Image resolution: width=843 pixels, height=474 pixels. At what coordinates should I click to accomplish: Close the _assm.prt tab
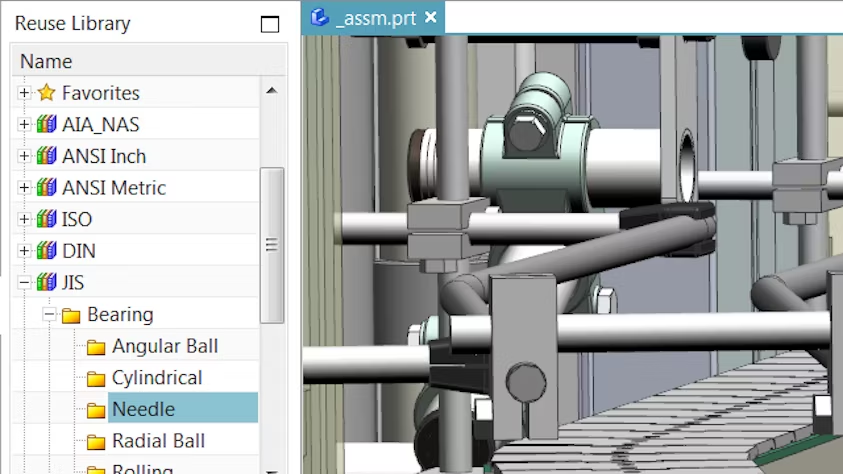point(430,17)
